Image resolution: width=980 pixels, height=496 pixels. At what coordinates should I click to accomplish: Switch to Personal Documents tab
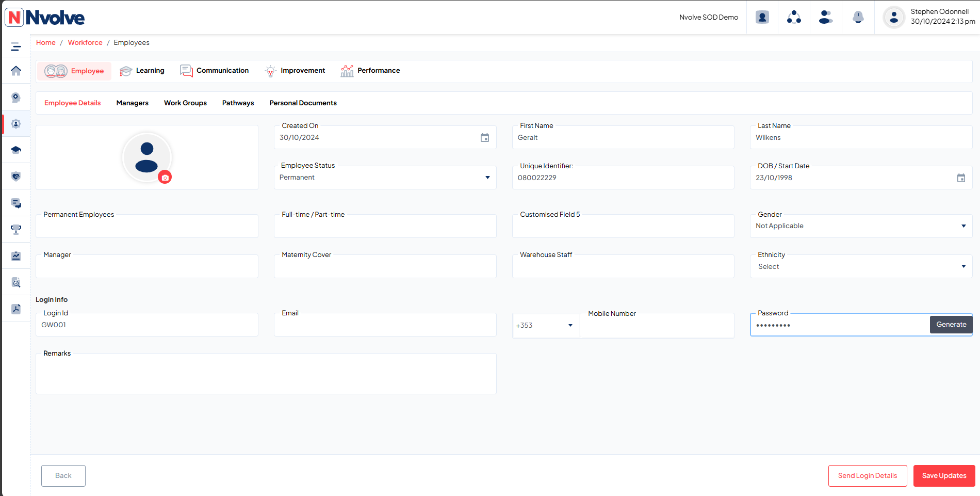click(303, 103)
